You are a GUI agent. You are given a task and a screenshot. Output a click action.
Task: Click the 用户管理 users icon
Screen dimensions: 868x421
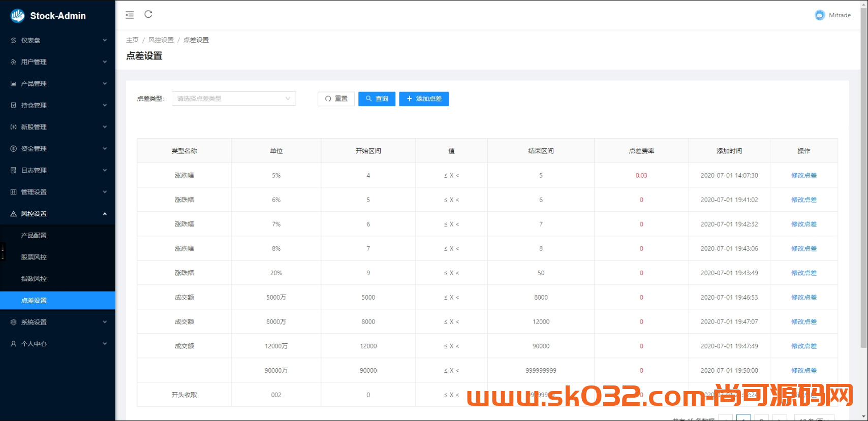13,62
